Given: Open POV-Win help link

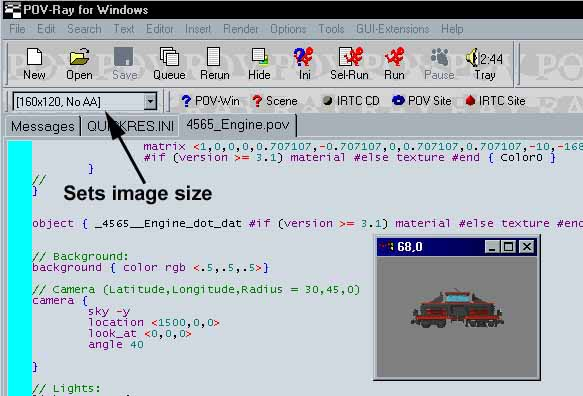Looking at the screenshot, I should pos(210,101).
